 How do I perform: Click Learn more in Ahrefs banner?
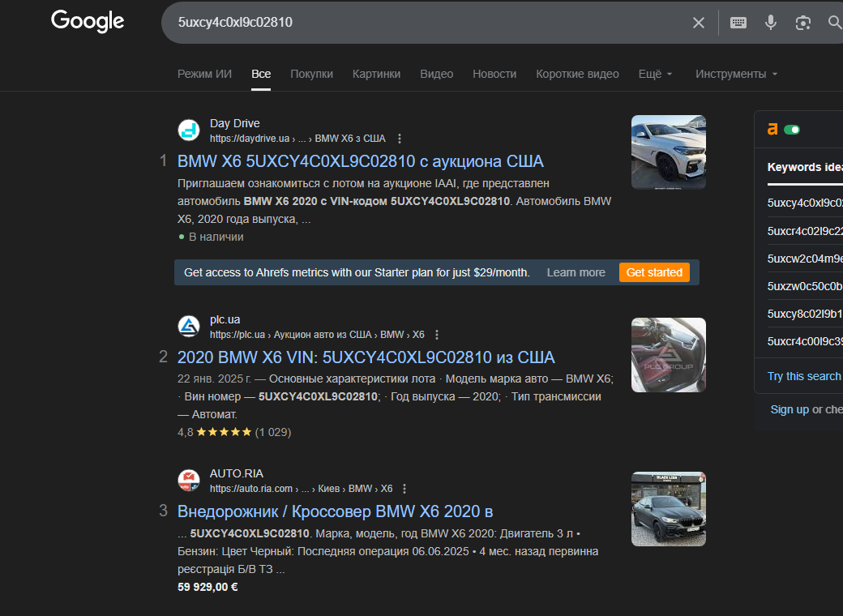point(576,272)
